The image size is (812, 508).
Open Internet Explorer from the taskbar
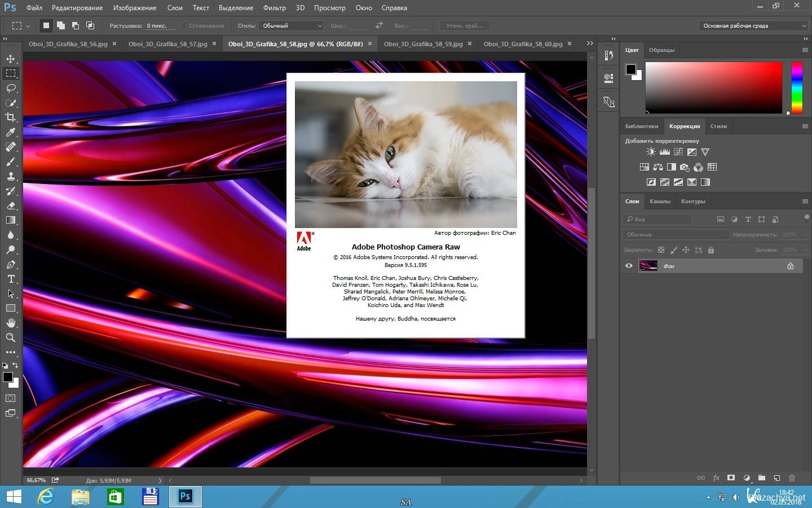(x=46, y=497)
